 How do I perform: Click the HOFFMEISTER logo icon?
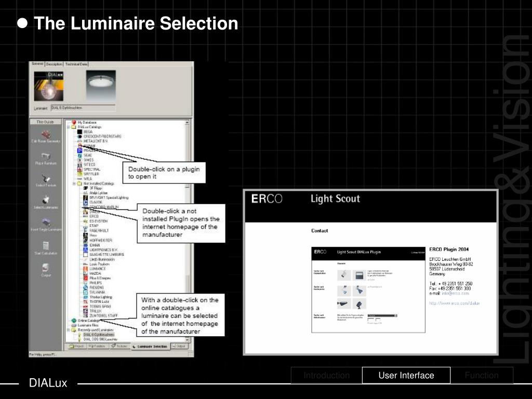click(x=86, y=240)
